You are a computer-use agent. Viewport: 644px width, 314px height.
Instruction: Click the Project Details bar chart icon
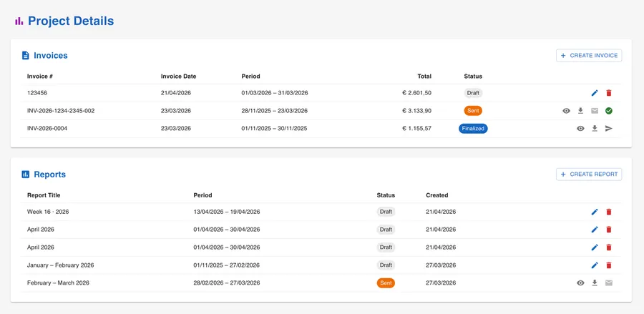pos(19,21)
